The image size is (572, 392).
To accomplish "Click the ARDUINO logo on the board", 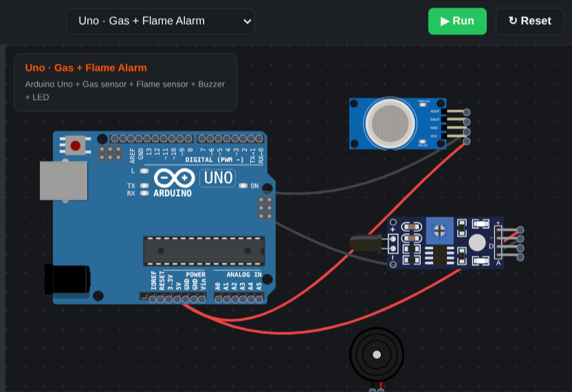I will pyautogui.click(x=175, y=182).
